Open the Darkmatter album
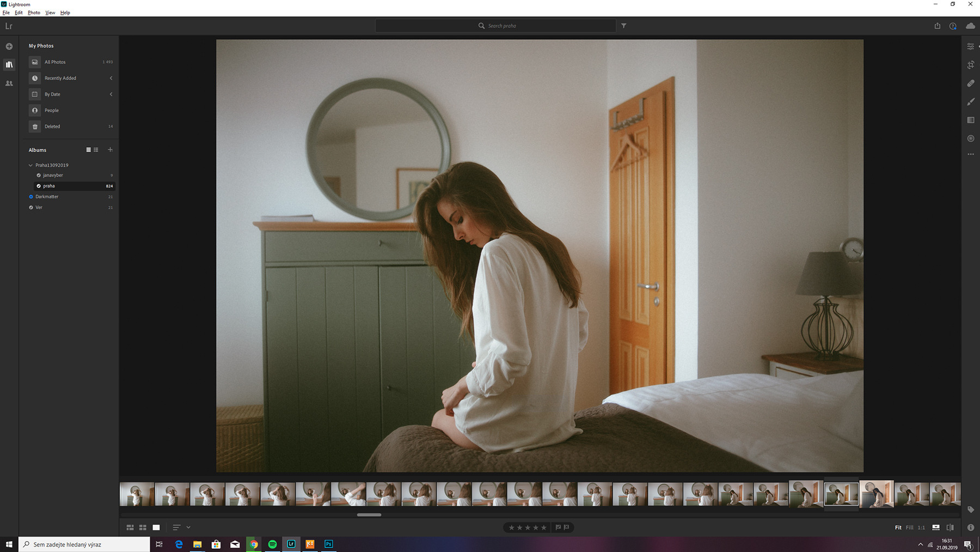This screenshot has width=980, height=552. [47, 197]
